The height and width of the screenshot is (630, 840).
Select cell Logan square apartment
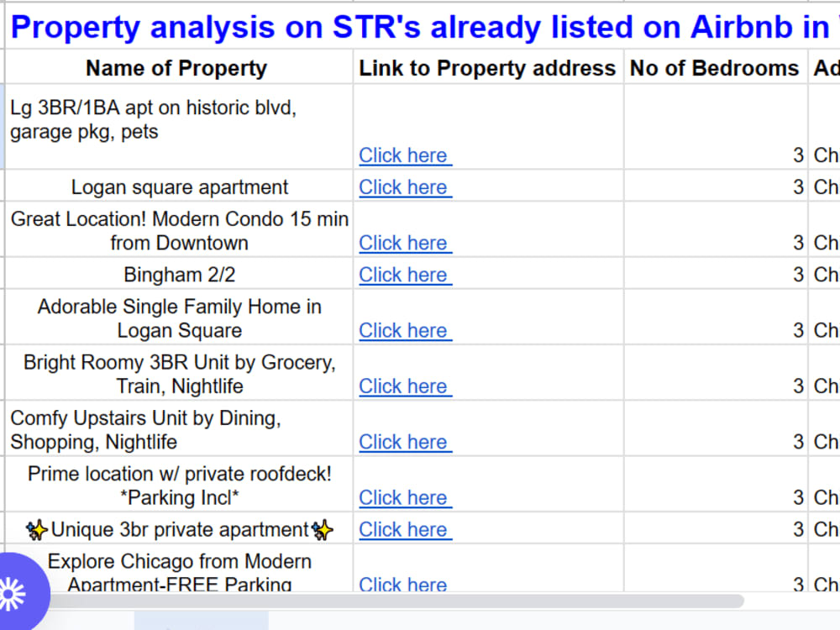[x=179, y=187]
